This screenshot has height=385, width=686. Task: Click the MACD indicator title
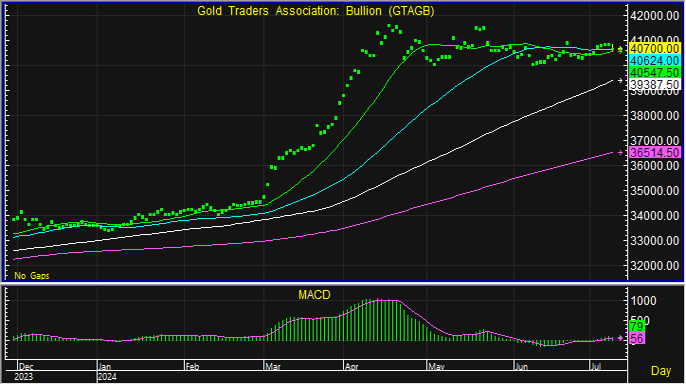314,295
